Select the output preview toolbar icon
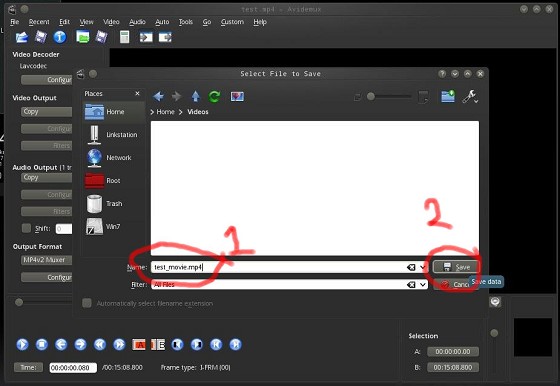 tap(165, 37)
